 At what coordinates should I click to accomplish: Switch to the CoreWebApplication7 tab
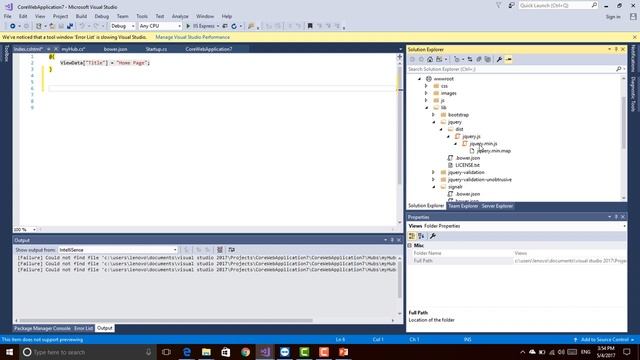(209, 49)
